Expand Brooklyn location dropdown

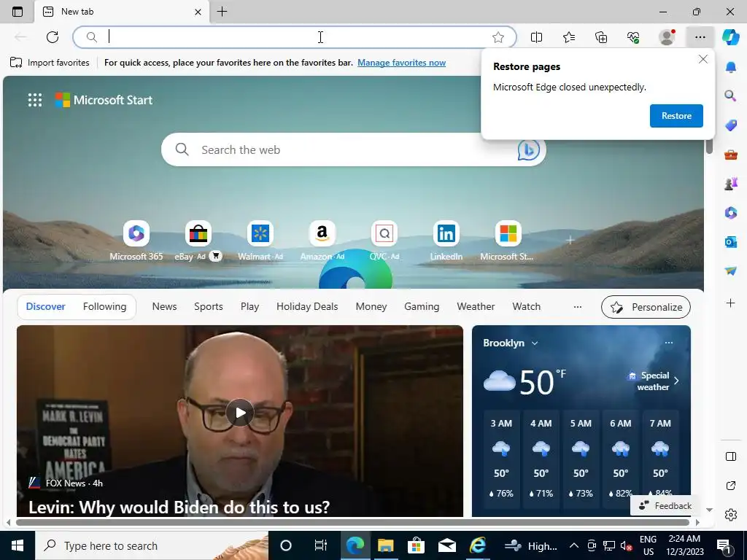(x=535, y=343)
